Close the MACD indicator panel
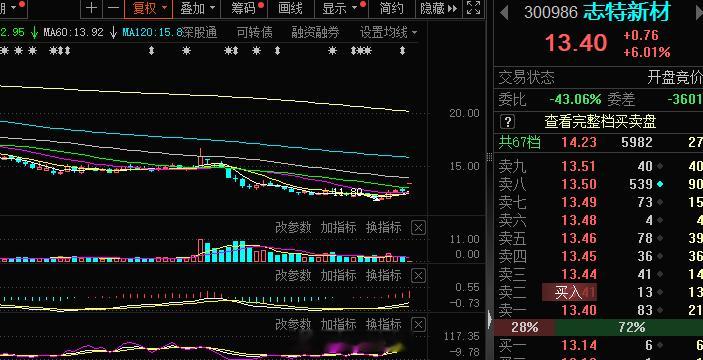 (x=418, y=275)
